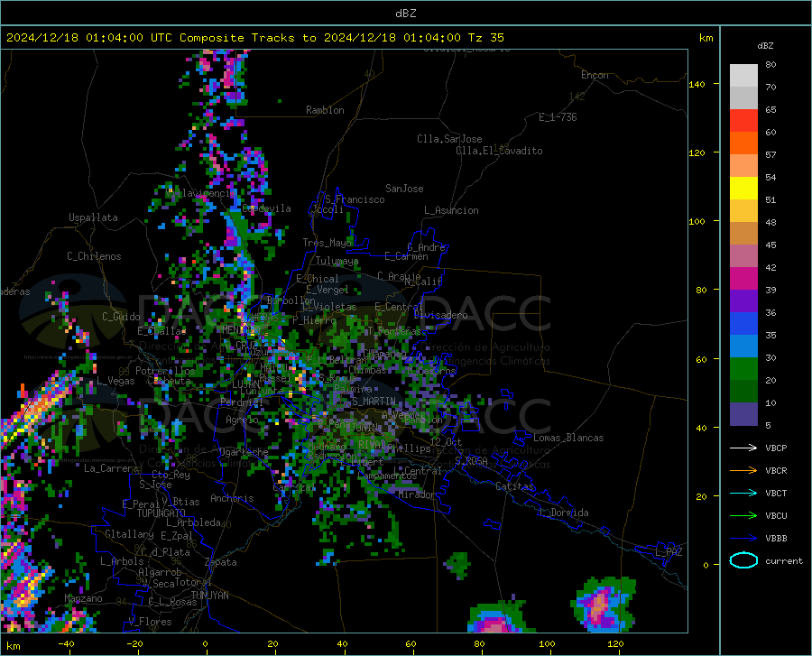The image size is (812, 656).
Task: Click the cyan 'current' ellipse symbol
Action: pyautogui.click(x=743, y=560)
